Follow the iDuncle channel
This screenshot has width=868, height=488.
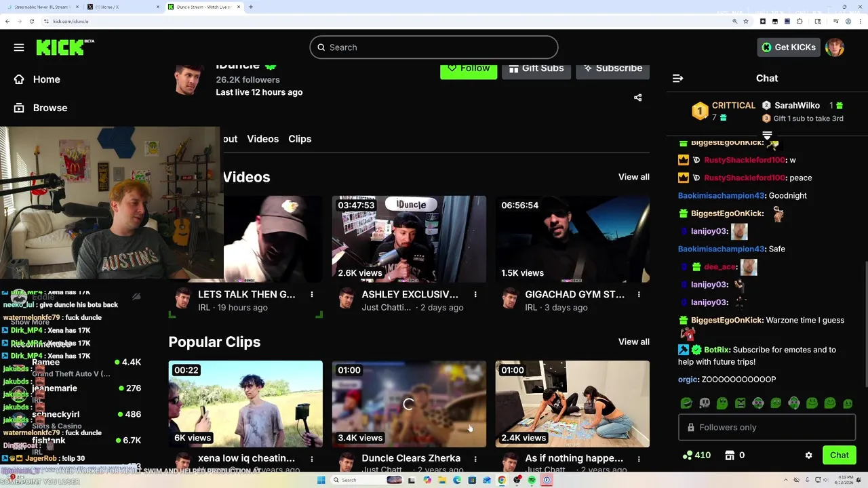(469, 69)
